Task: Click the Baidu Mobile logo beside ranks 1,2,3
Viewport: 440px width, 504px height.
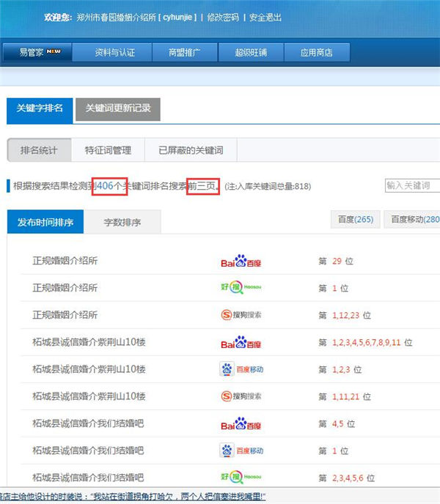Action: click(x=241, y=369)
